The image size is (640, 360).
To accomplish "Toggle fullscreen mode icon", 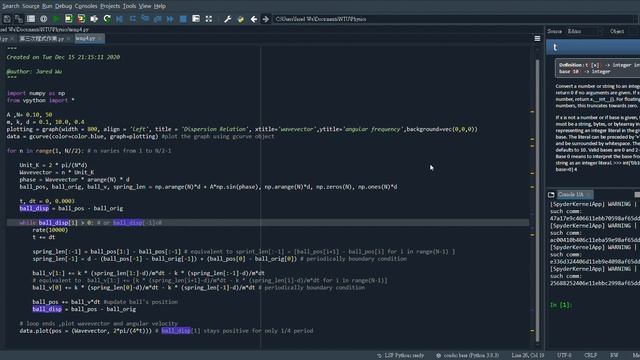I will click(x=209, y=19).
